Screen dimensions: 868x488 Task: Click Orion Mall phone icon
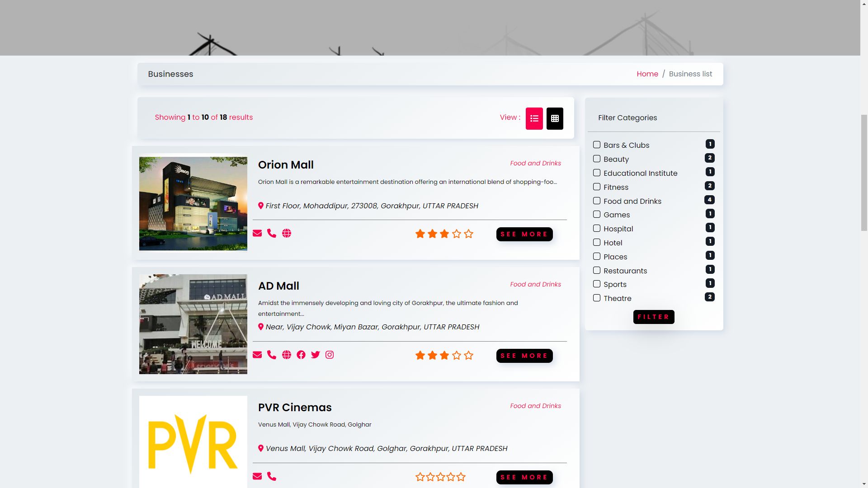[272, 233]
